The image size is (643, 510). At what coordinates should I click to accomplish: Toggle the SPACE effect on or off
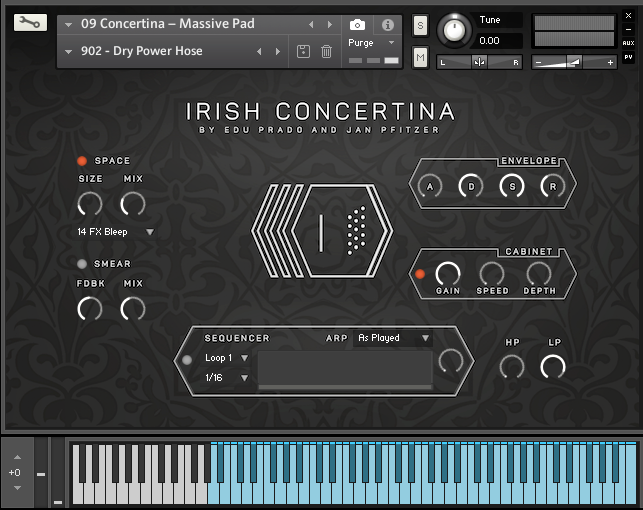click(82, 161)
